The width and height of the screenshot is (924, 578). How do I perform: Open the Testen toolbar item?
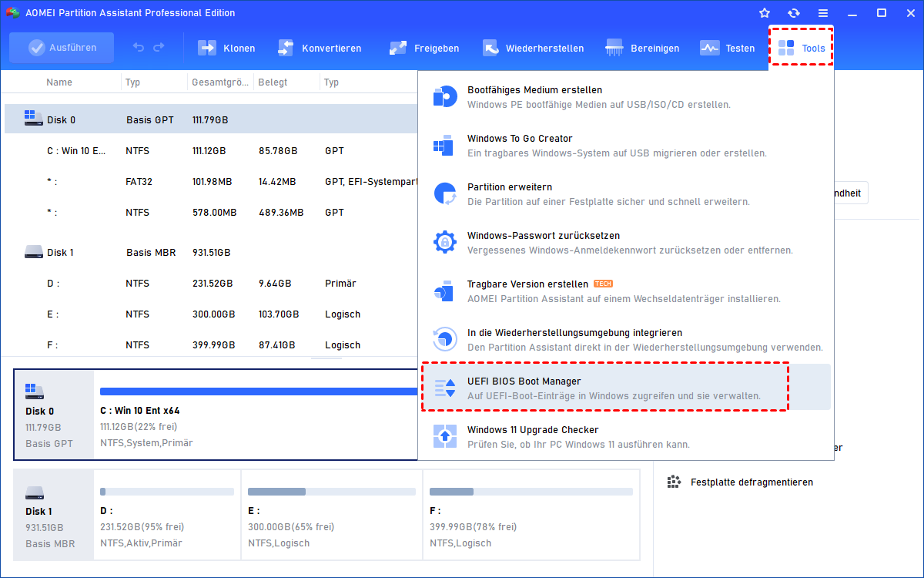click(x=727, y=48)
